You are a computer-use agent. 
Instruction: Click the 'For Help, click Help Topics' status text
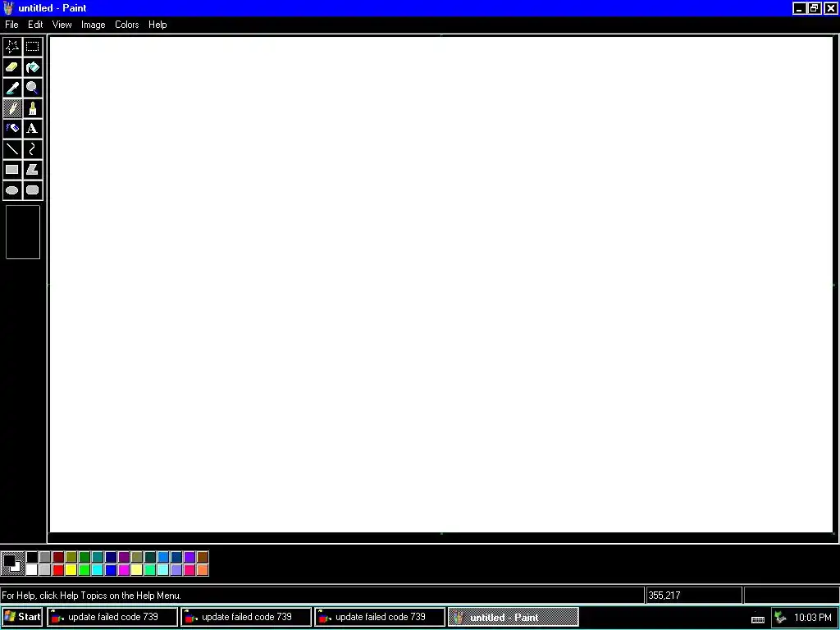[92, 596]
